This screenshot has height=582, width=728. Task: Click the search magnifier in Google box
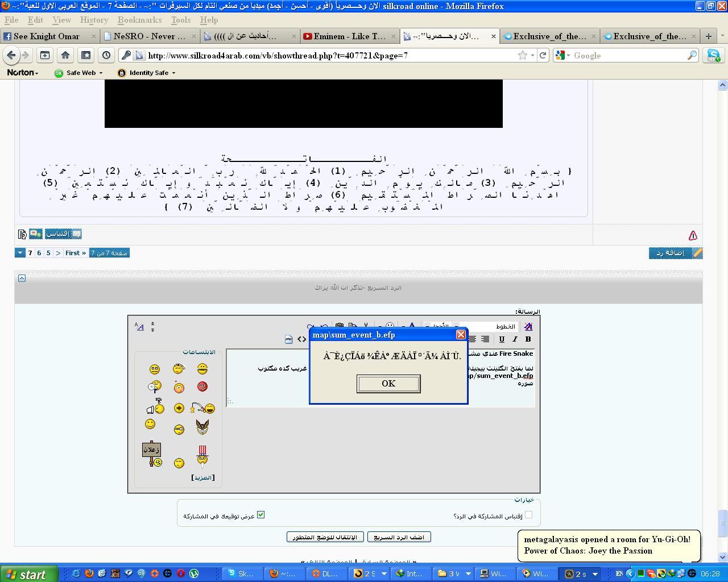(692, 55)
